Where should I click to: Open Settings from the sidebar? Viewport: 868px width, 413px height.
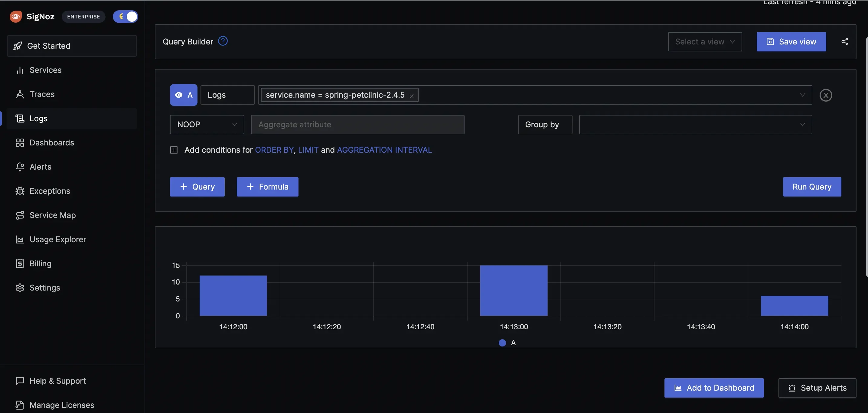click(72, 288)
